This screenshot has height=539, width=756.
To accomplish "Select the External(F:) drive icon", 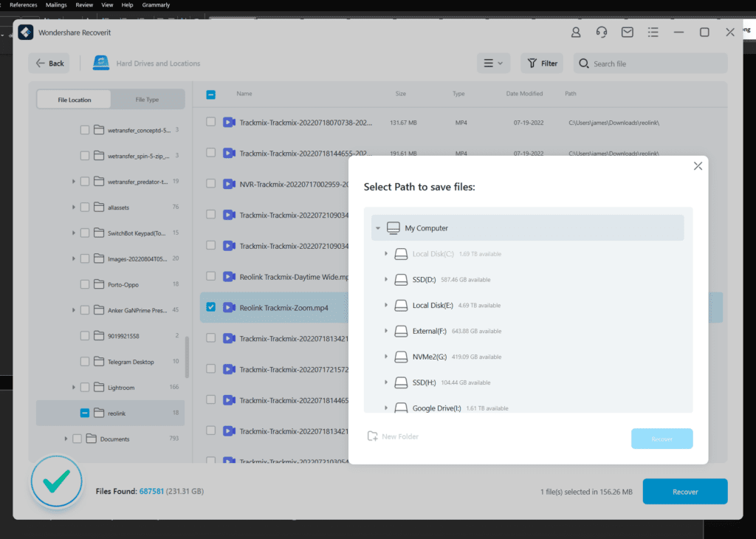I will pyautogui.click(x=401, y=331).
